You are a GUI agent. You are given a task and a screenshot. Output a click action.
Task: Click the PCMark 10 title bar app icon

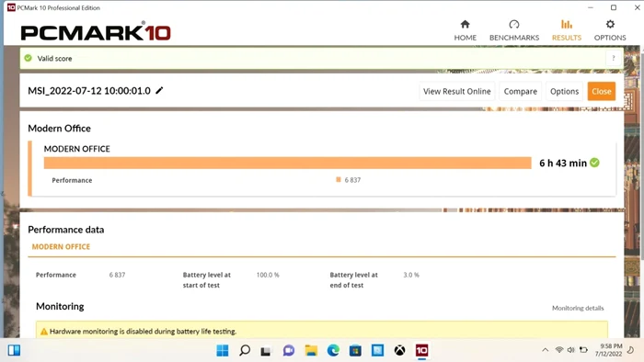click(x=11, y=7)
